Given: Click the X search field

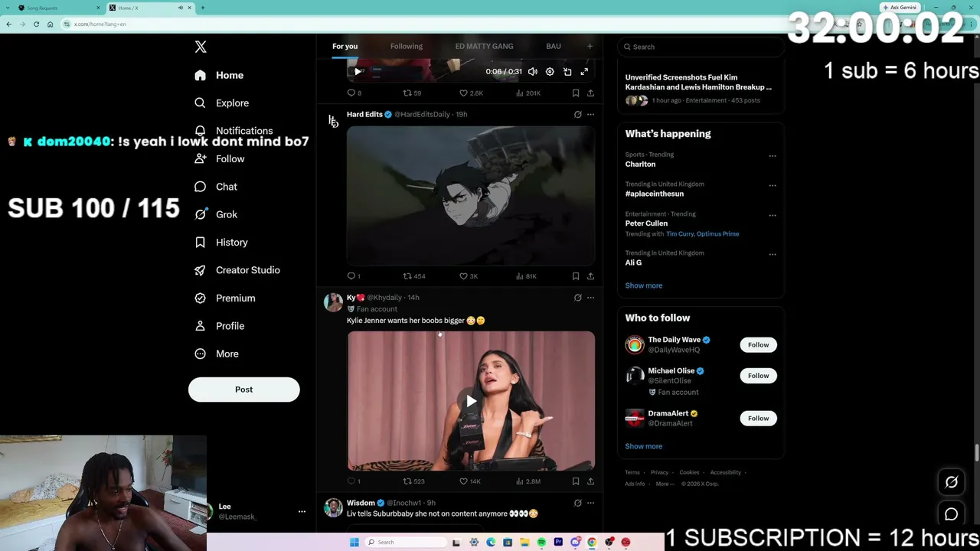Looking at the screenshot, I should coord(701,47).
